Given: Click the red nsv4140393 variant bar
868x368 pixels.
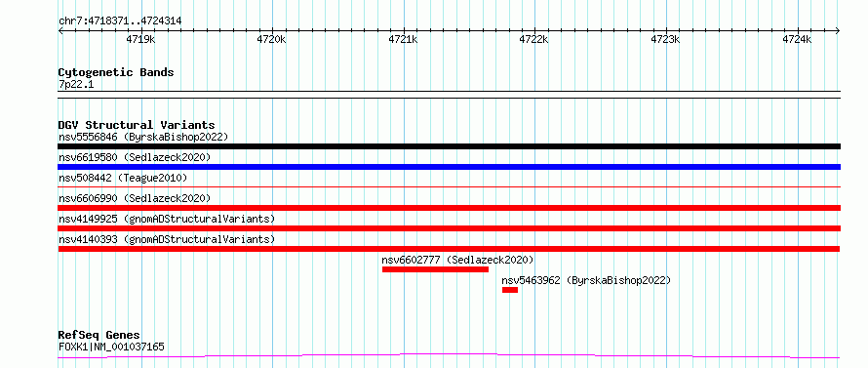Looking at the screenshot, I should click(x=449, y=249).
